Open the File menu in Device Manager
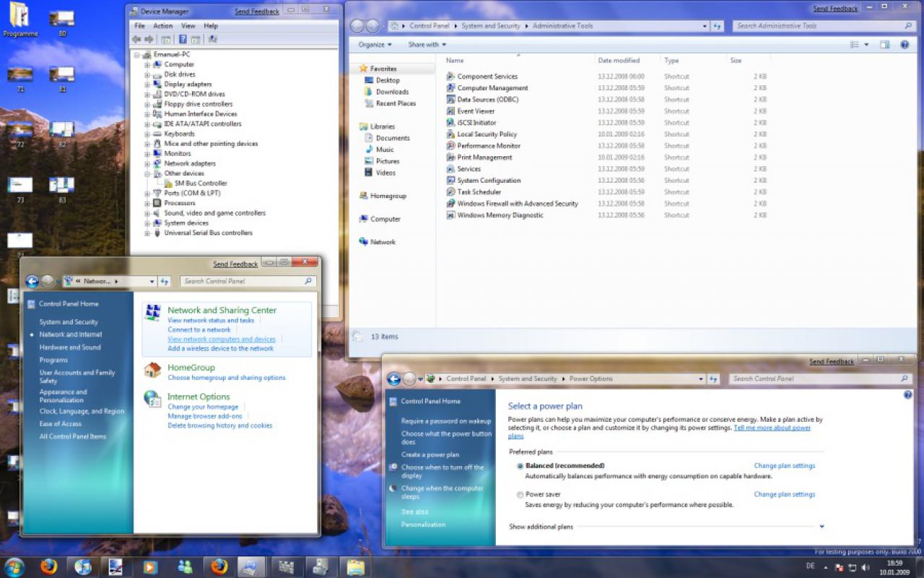924x578 pixels. click(x=140, y=26)
